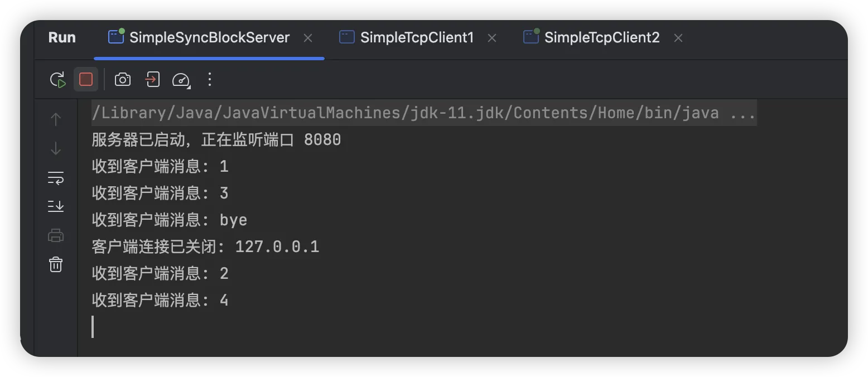868x377 pixels.
Task: Click the Rerun SimpleSyncBlockServer icon
Action: point(57,80)
